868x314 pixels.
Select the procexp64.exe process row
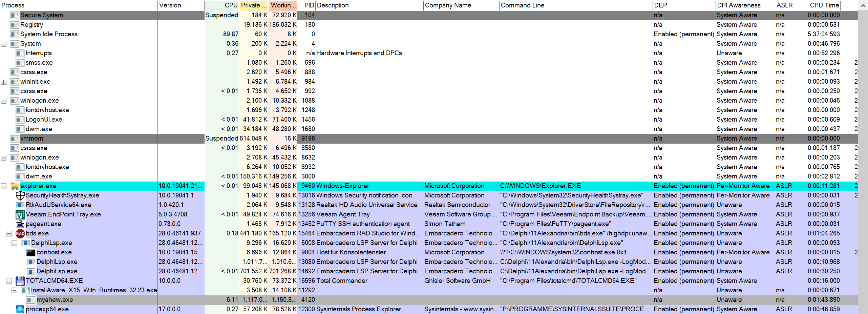429,309
